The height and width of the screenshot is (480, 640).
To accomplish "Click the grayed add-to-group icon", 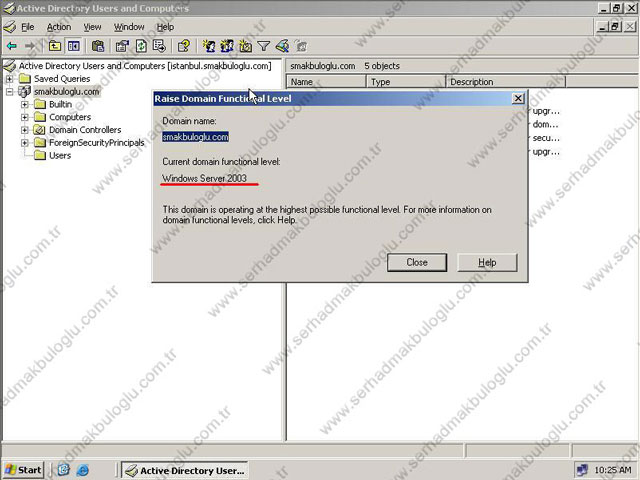I will pos(301,46).
